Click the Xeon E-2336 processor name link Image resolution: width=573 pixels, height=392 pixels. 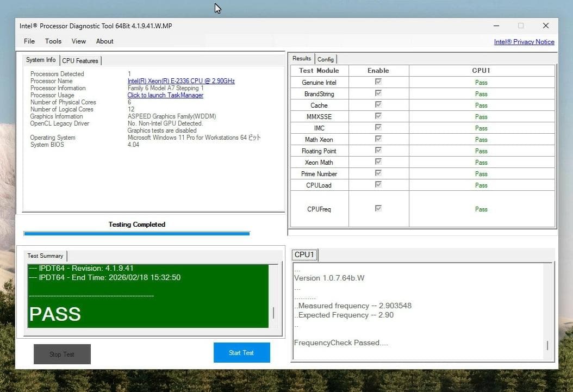(x=181, y=81)
